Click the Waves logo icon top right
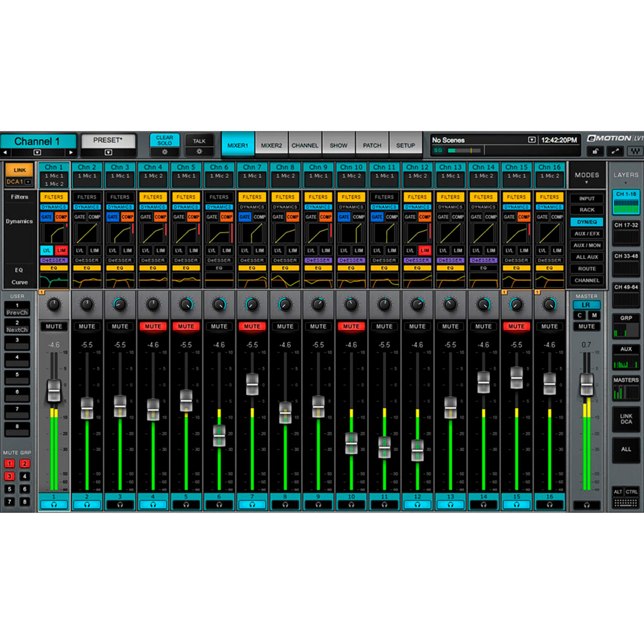Image resolution: width=644 pixels, height=644 pixels. point(635,151)
